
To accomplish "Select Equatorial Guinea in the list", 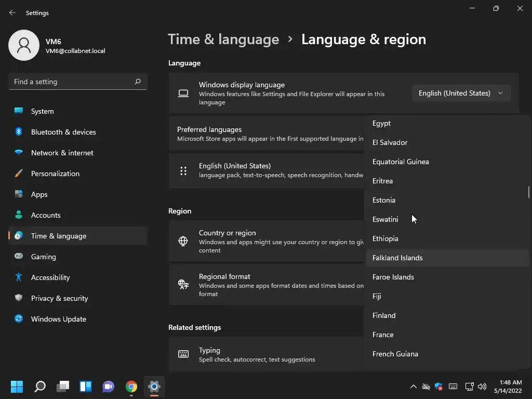I will pyautogui.click(x=447, y=162).
